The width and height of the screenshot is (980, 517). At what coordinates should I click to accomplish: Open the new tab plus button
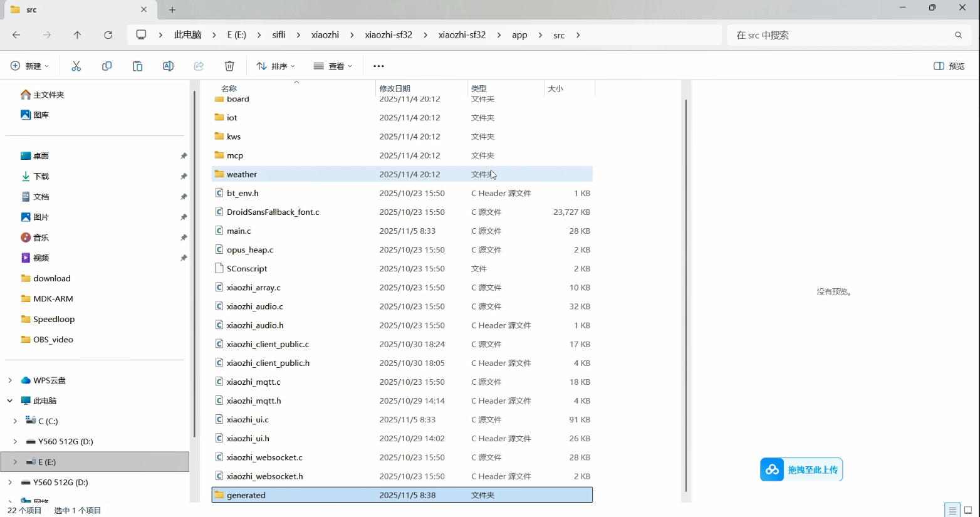(172, 9)
